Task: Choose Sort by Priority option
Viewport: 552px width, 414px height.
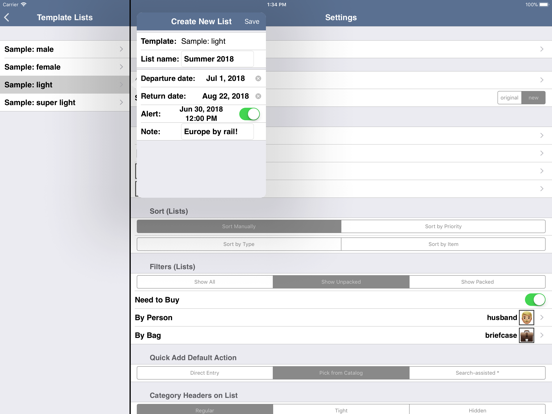Action: (x=443, y=226)
